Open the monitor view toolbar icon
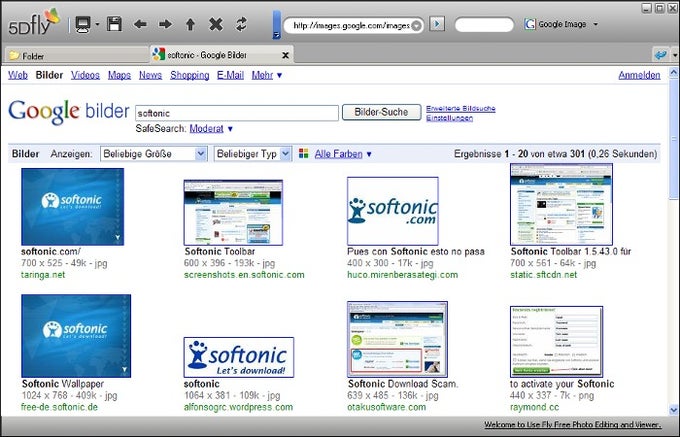 (x=82, y=24)
